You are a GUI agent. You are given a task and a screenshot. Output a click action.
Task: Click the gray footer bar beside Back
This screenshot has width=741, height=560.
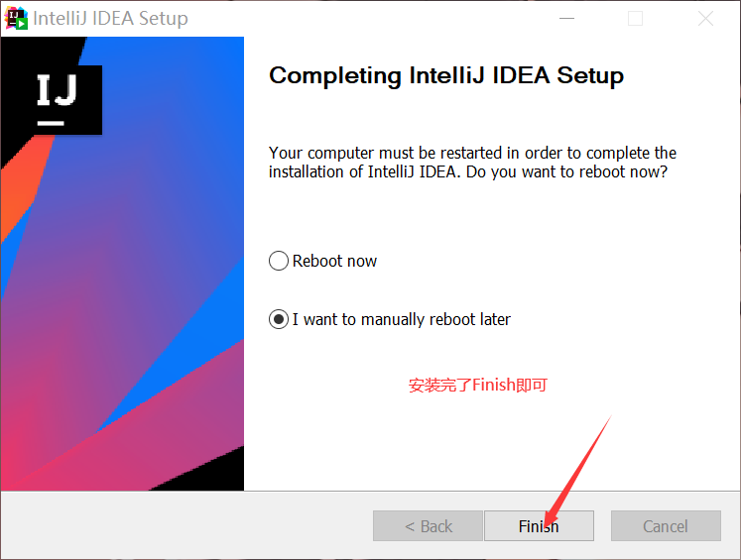point(179,526)
